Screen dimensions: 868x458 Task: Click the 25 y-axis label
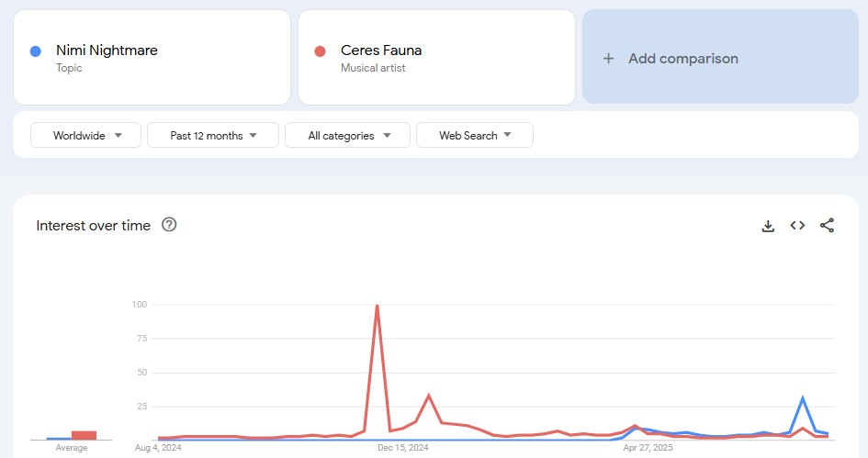coord(142,406)
